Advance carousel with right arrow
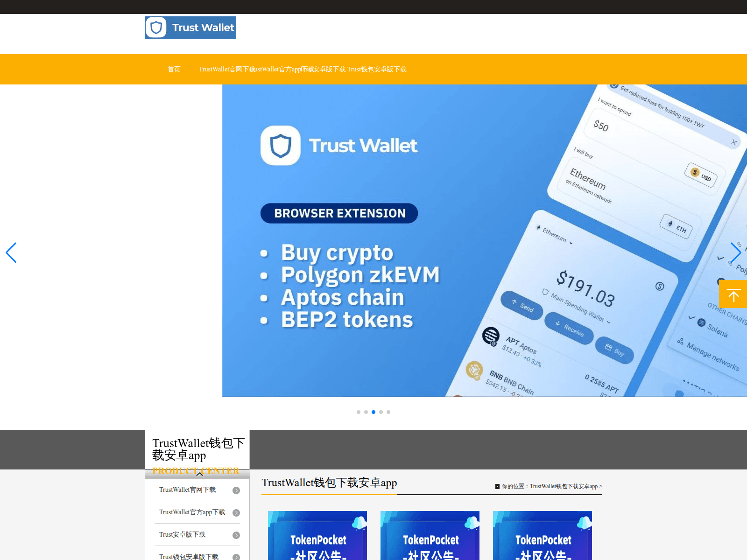This screenshot has width=747, height=560. [x=736, y=252]
